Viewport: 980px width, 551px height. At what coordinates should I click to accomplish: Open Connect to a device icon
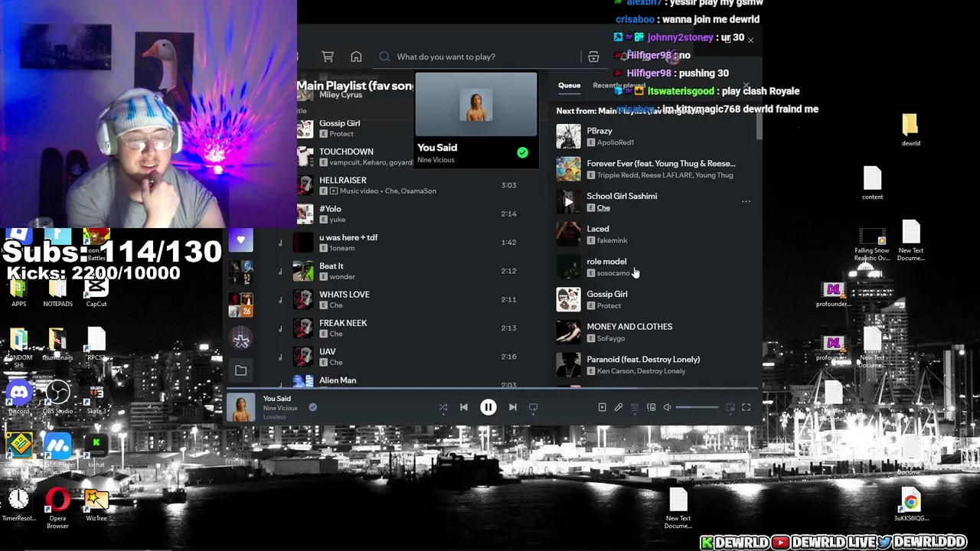(x=652, y=408)
